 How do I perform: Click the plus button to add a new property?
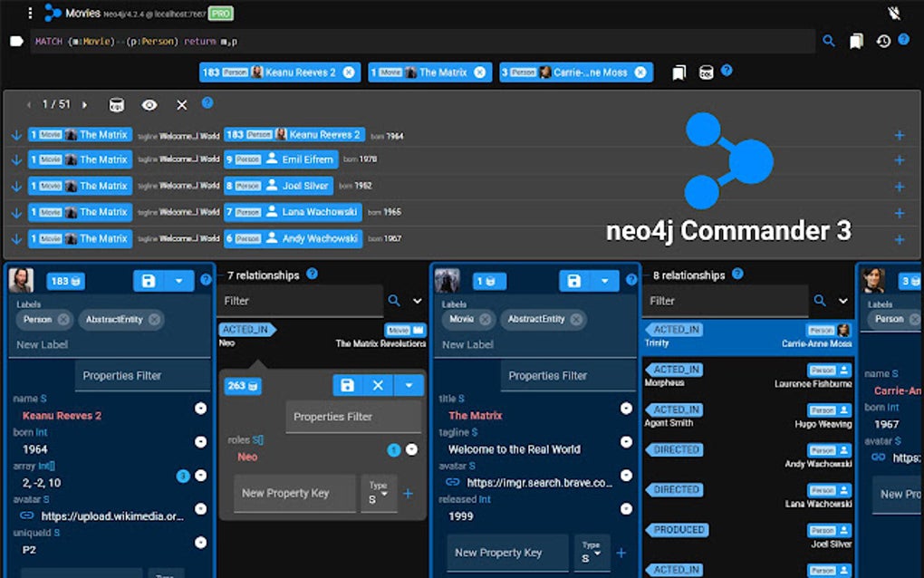pos(621,552)
